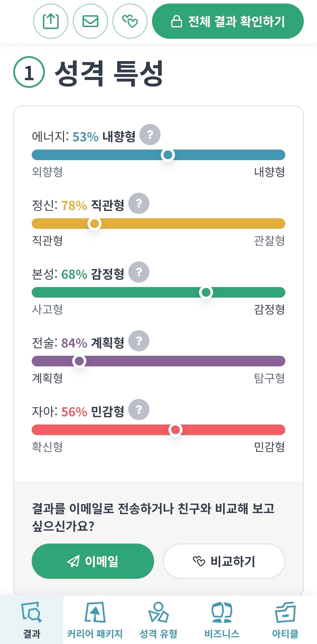The image size is (317, 644).
Task: Click the red 자아 slider handle
Action: coord(176,430)
